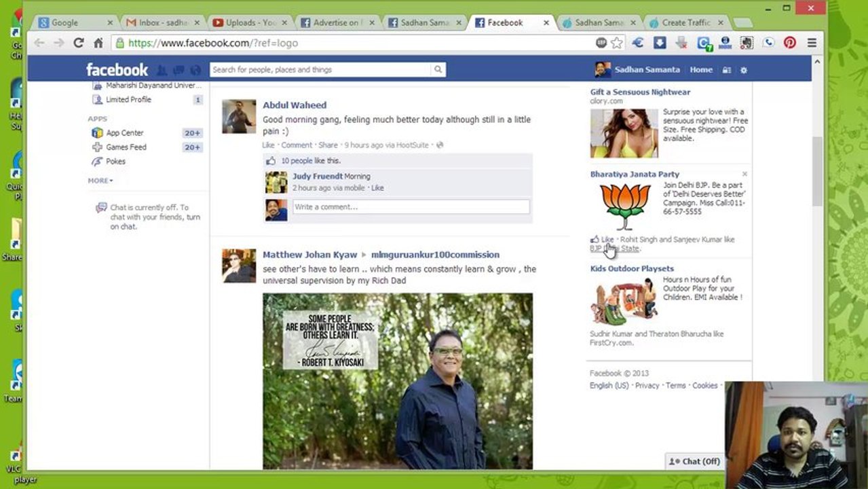Click the phone call extension icon

pos(768,43)
